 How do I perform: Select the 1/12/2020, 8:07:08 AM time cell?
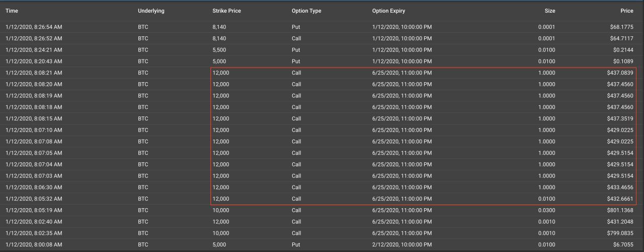tap(34, 142)
